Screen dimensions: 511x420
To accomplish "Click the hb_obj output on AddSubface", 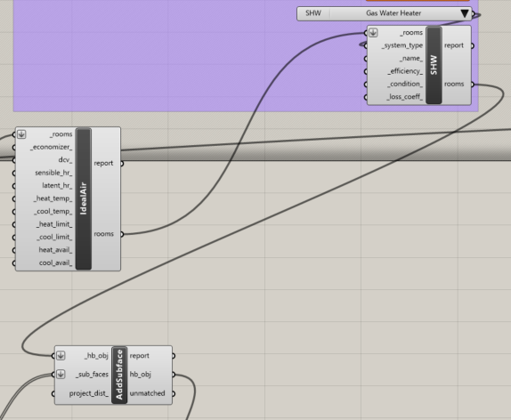I will [x=140, y=375].
